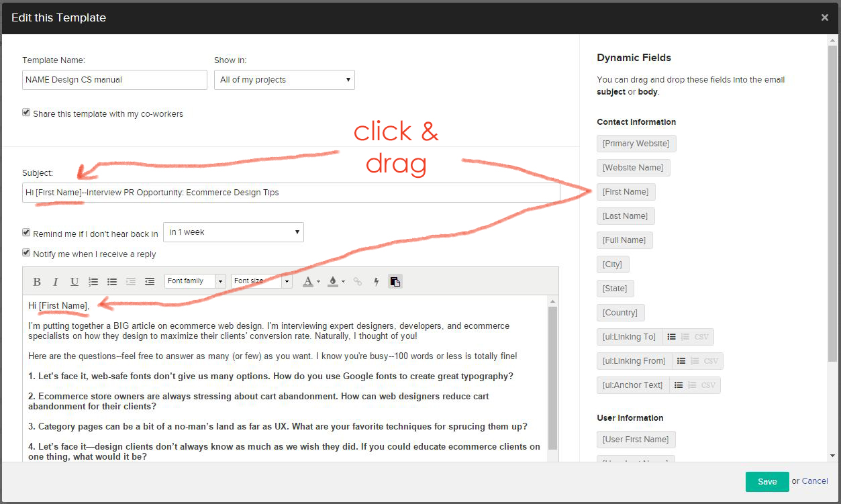
Task: Click the [Country] dynamic field
Action: pyautogui.click(x=620, y=313)
